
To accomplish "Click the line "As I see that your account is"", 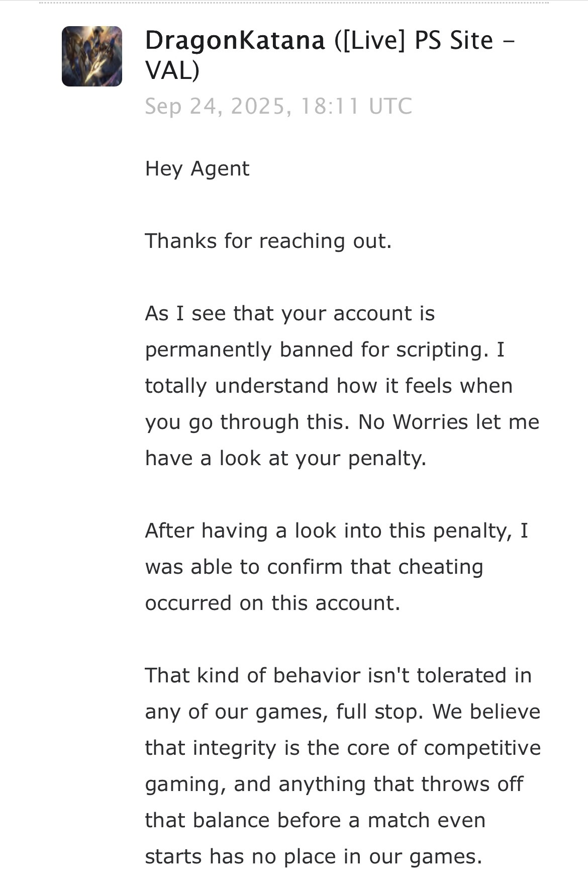I will click(290, 313).
